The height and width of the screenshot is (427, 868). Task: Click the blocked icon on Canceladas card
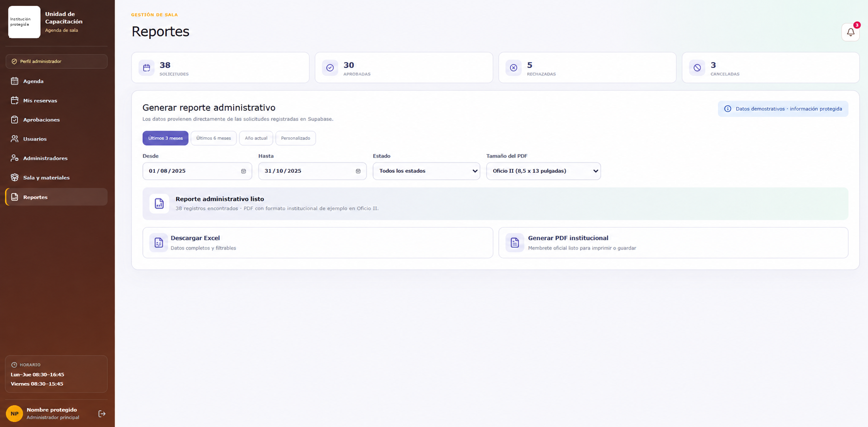click(697, 68)
